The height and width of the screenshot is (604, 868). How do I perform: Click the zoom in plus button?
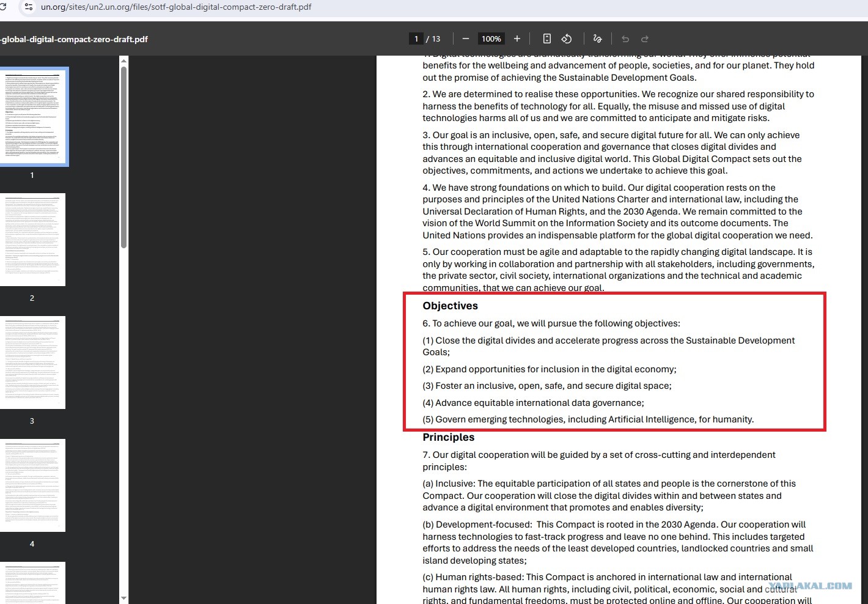pos(517,39)
